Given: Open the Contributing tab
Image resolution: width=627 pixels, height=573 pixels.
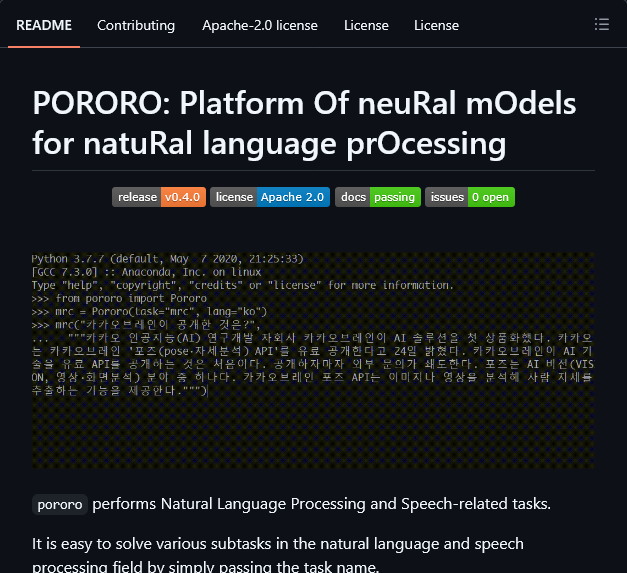Looking at the screenshot, I should click(136, 25).
